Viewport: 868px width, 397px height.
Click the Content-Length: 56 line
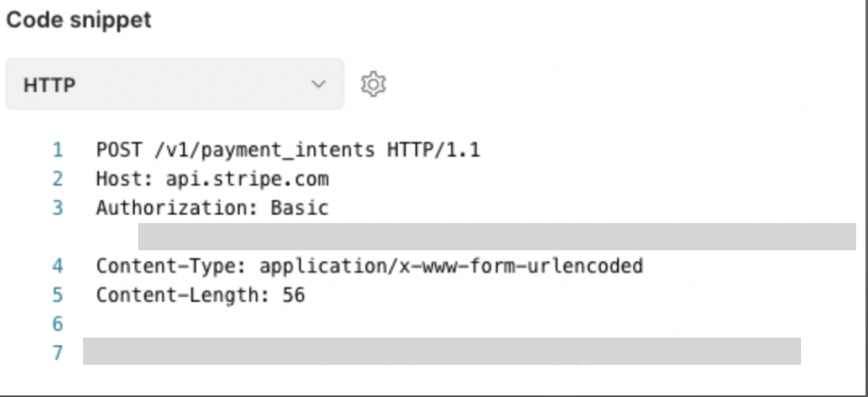201,295
